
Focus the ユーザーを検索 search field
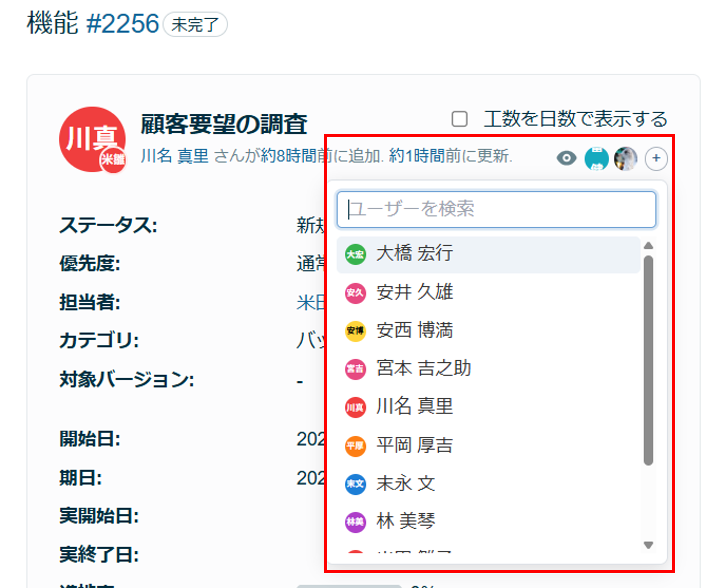point(496,209)
